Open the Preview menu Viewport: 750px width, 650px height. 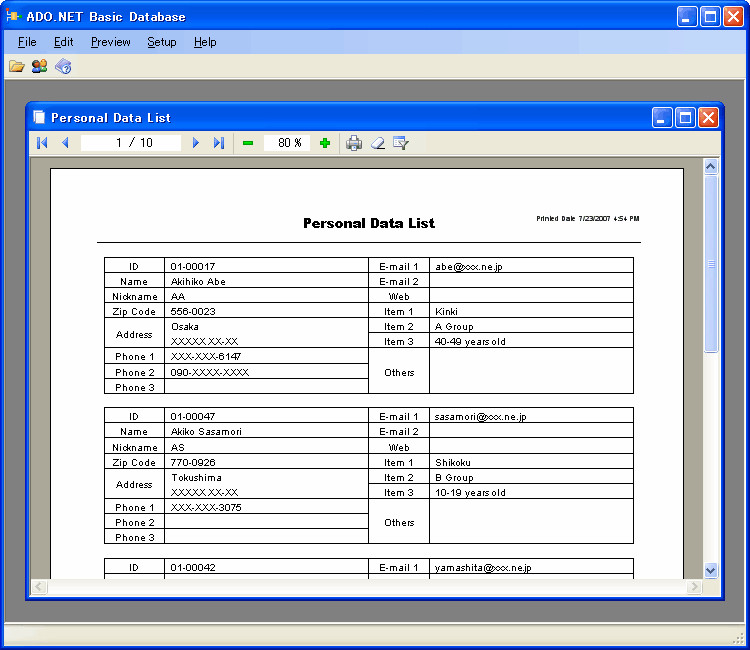tap(110, 42)
